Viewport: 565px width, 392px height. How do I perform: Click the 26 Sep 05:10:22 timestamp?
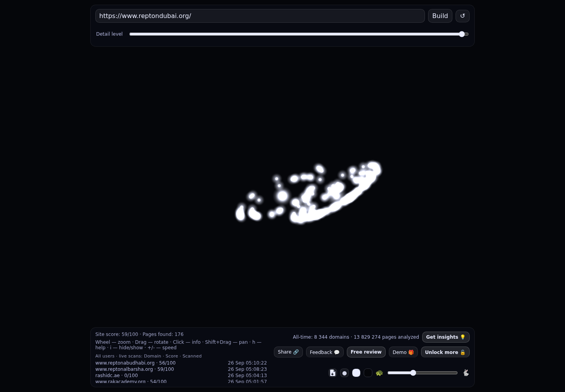(x=247, y=363)
